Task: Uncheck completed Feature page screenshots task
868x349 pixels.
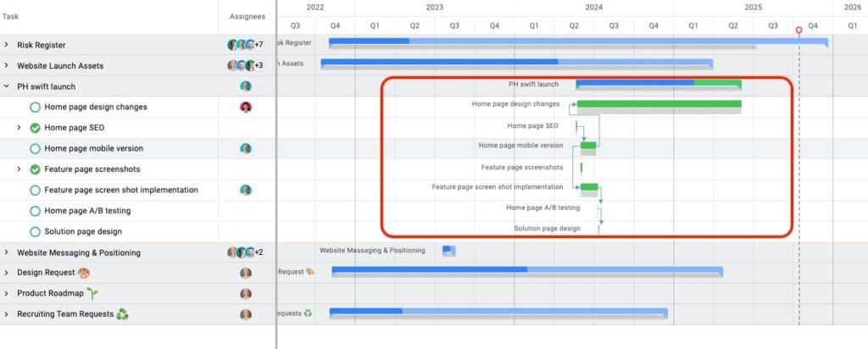Action: (35, 169)
